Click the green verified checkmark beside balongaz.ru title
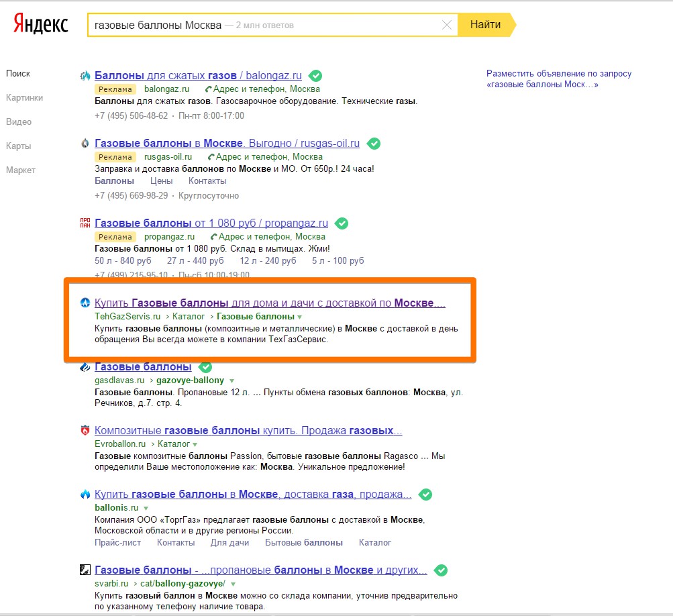 [315, 76]
